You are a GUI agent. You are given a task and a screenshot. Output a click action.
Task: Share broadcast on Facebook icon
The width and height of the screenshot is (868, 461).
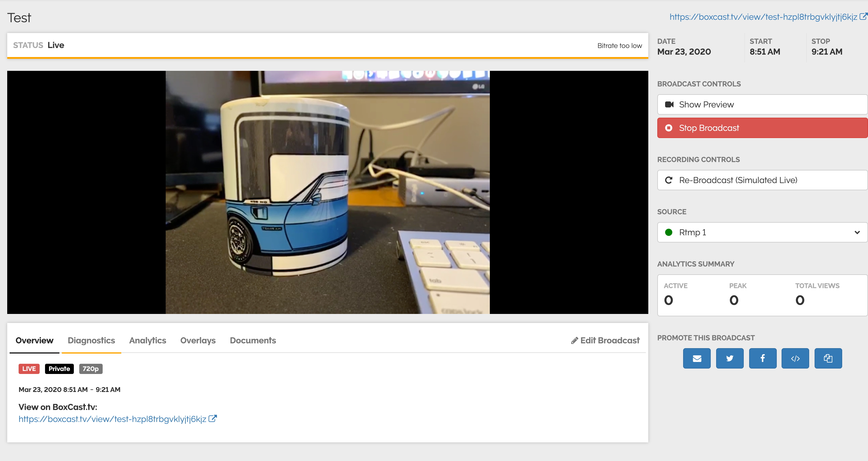click(x=763, y=358)
